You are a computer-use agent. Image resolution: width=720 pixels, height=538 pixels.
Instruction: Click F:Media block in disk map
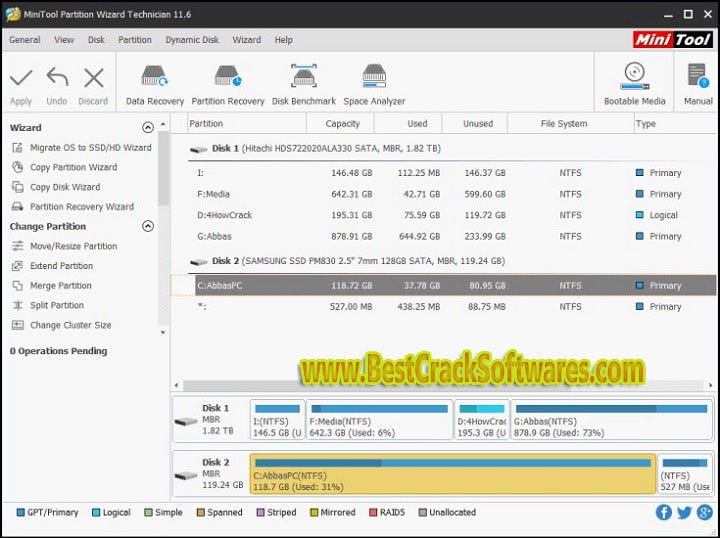coord(379,420)
